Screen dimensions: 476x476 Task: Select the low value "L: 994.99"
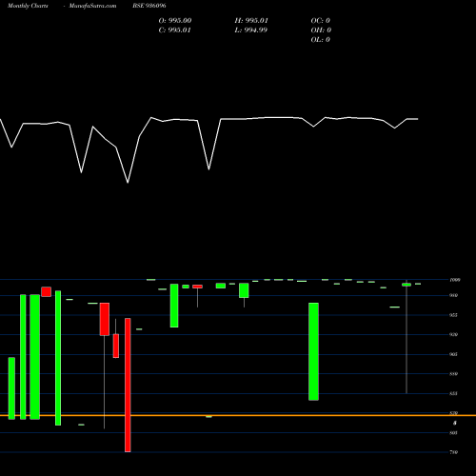point(250,30)
